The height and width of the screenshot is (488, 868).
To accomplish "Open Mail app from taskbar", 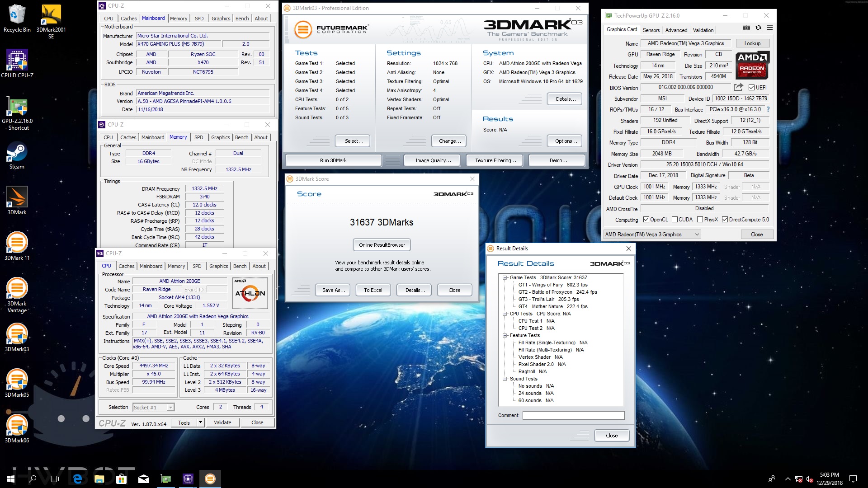I will [x=143, y=479].
